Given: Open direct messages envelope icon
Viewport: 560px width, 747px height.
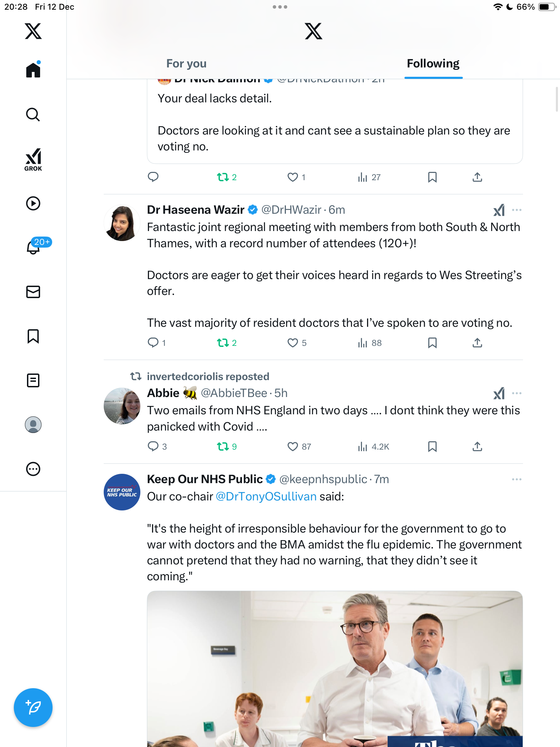Looking at the screenshot, I should click(33, 292).
